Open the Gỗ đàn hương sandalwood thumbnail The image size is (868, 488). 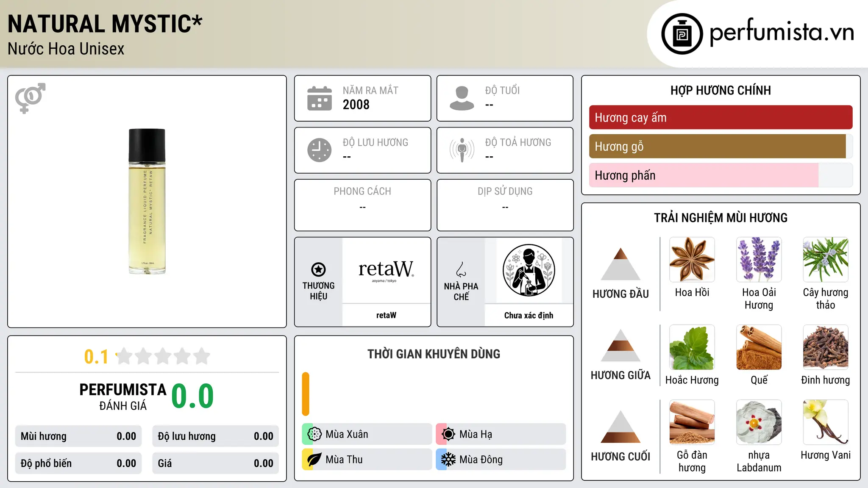tap(692, 422)
